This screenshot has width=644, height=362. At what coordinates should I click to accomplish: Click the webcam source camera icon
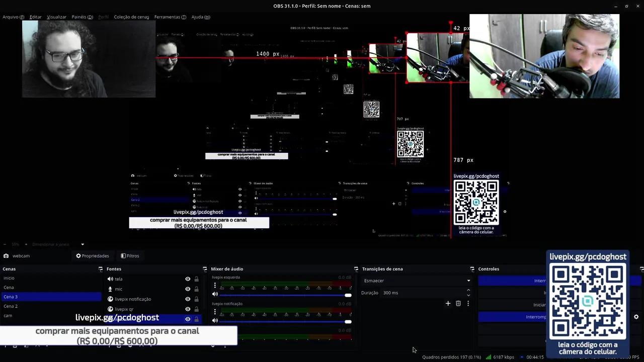6,256
